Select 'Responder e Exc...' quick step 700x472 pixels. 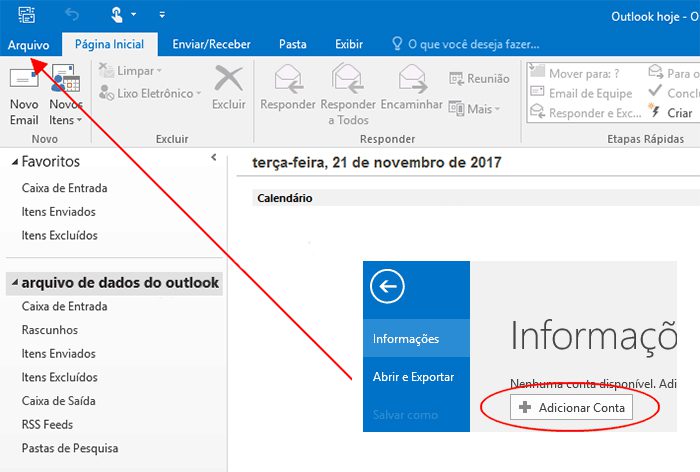pyautogui.click(x=585, y=113)
